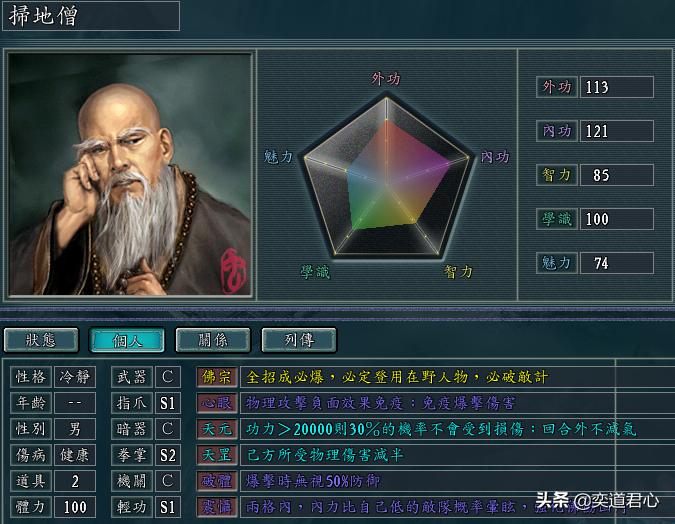Click the 掃地僧 character portrait
This screenshot has height=524, width=675.
click(x=130, y=174)
